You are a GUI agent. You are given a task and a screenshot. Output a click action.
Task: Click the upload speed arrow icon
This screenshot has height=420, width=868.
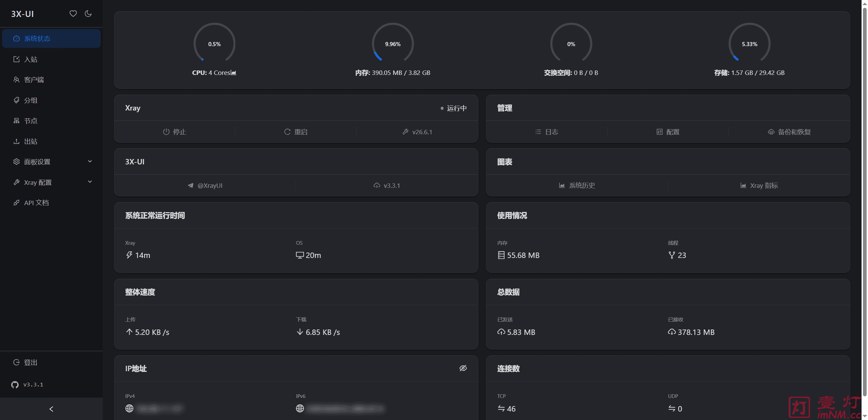tap(129, 332)
